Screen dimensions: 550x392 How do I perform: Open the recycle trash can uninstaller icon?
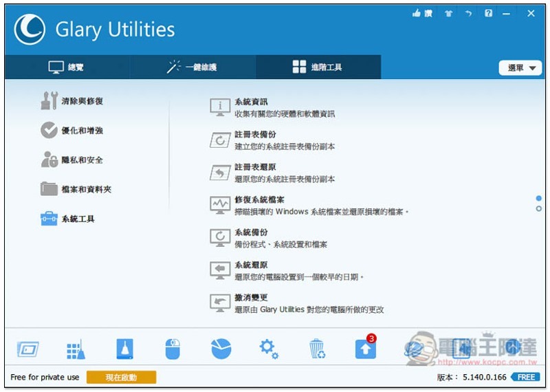point(317,349)
